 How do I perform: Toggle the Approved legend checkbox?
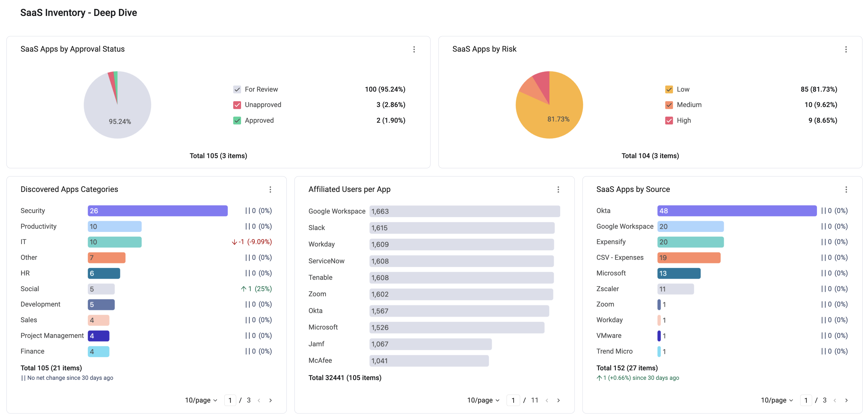237,120
